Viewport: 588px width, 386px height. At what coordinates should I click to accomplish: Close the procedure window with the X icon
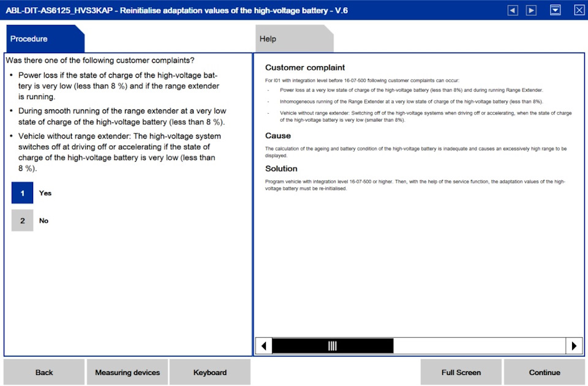(579, 10)
